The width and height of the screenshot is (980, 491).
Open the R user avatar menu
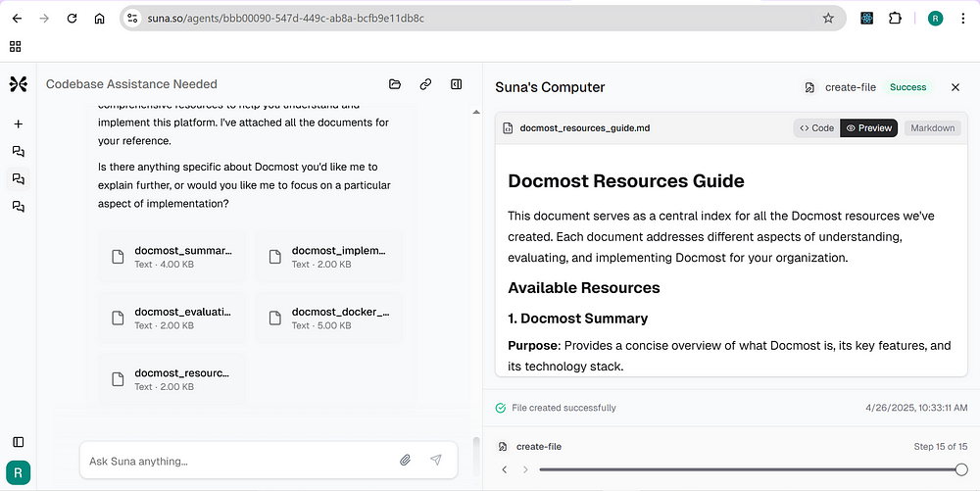(x=18, y=473)
